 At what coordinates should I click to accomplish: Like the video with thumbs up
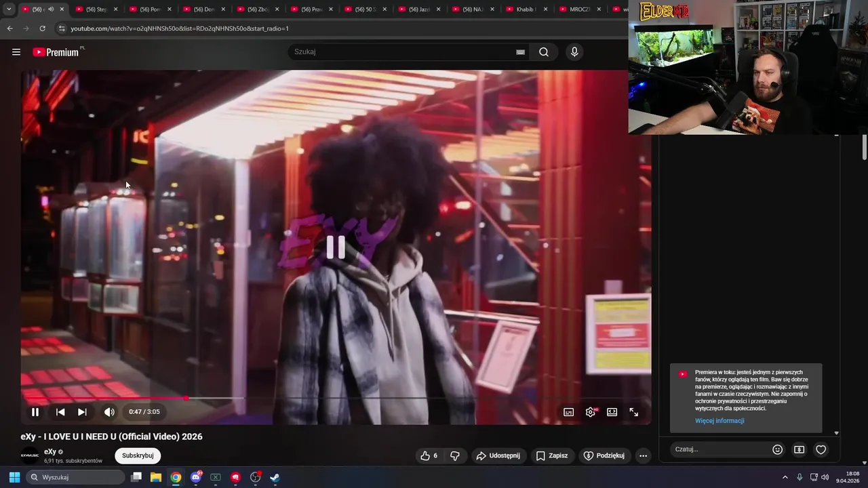pyautogui.click(x=429, y=455)
